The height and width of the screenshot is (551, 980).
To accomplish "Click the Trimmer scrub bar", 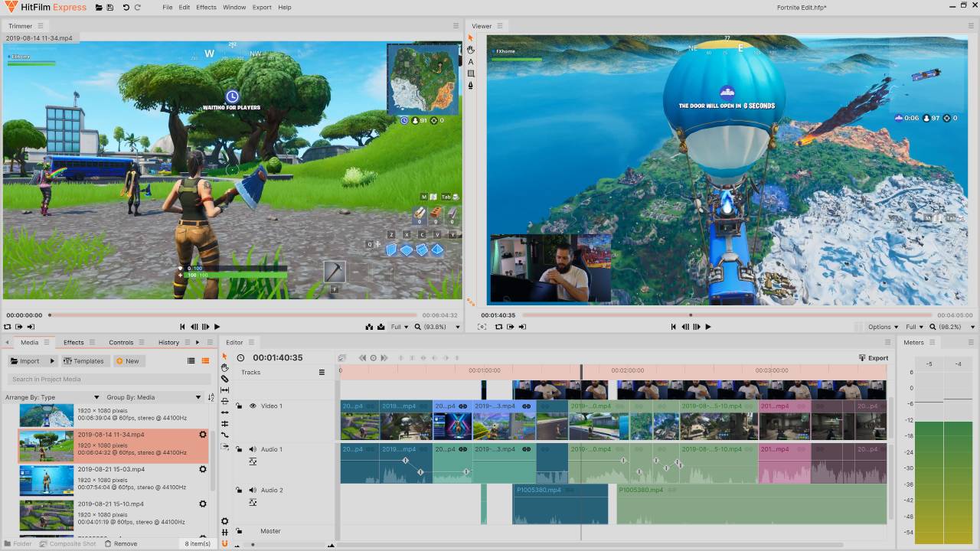I will (233, 315).
